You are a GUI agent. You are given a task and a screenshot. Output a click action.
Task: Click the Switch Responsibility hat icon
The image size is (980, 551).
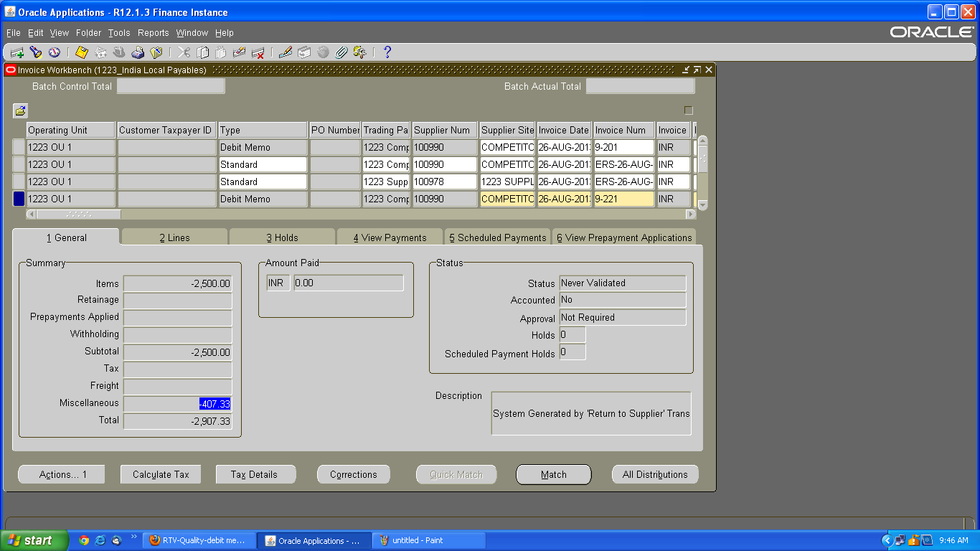coord(119,52)
